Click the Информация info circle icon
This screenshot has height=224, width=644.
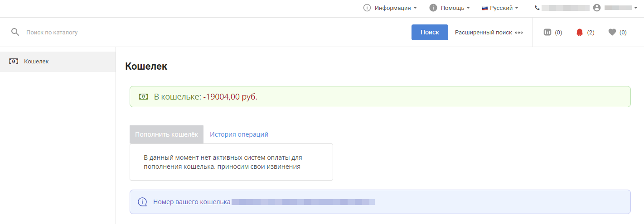[367, 8]
